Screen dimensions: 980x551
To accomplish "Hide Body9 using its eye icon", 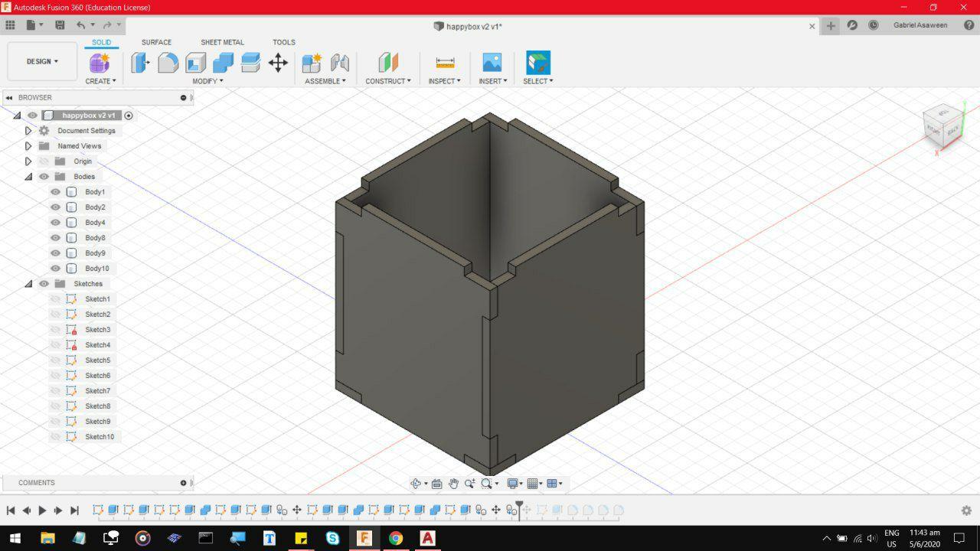I will pos(55,253).
